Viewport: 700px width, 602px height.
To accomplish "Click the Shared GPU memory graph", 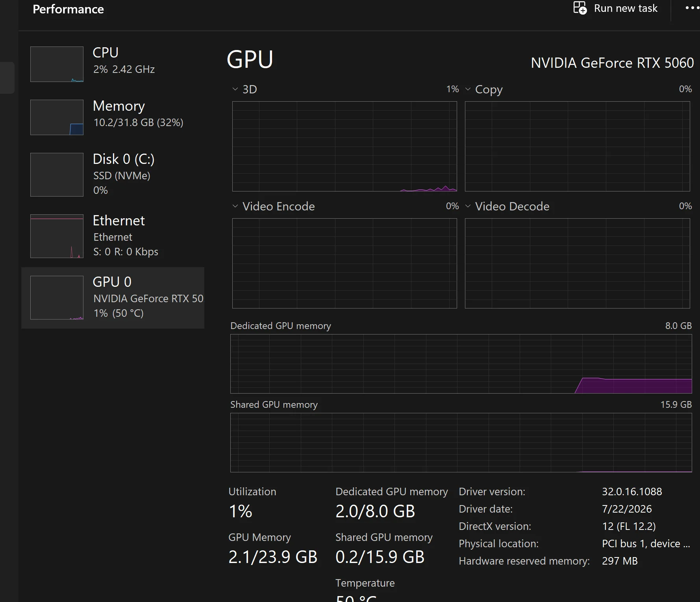I will 461,442.
